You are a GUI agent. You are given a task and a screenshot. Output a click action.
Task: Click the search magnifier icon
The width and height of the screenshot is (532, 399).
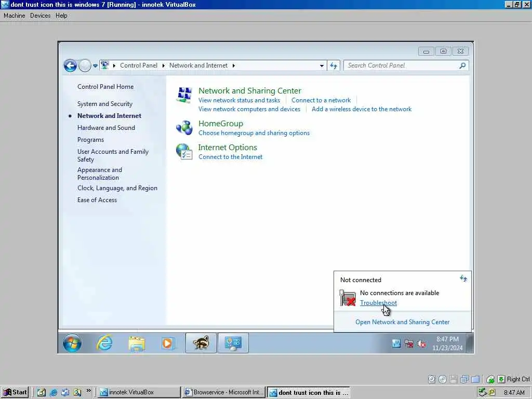click(462, 65)
